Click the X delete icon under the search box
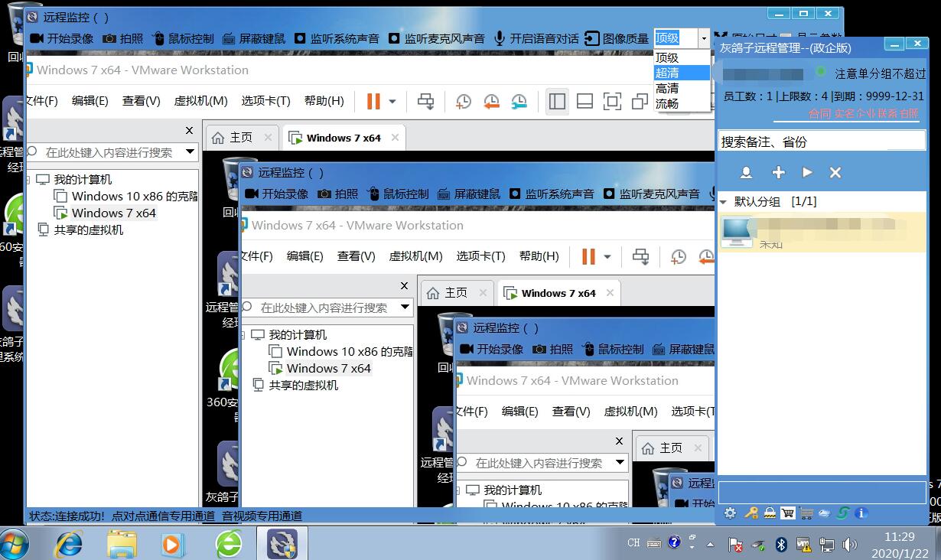This screenshot has width=941, height=560. point(835,173)
